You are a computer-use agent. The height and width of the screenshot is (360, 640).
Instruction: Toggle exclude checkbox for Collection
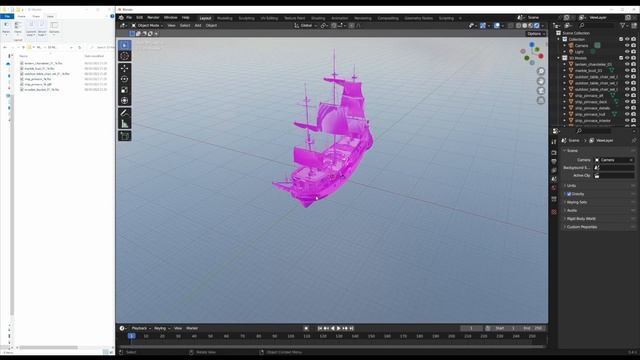(621, 39)
